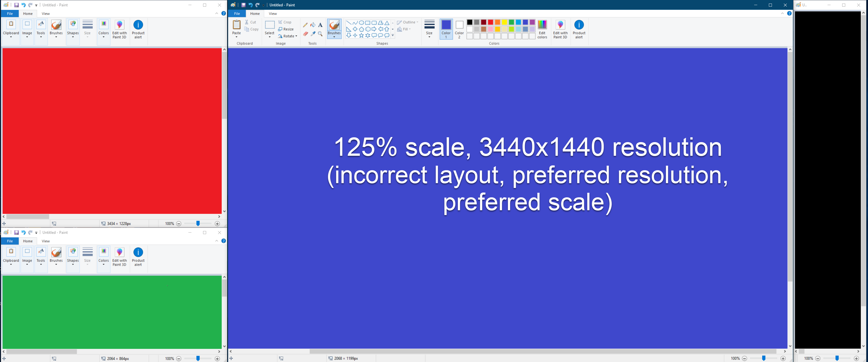Switch to the View tab
Viewport: 868px width, 362px height.
[x=273, y=13]
